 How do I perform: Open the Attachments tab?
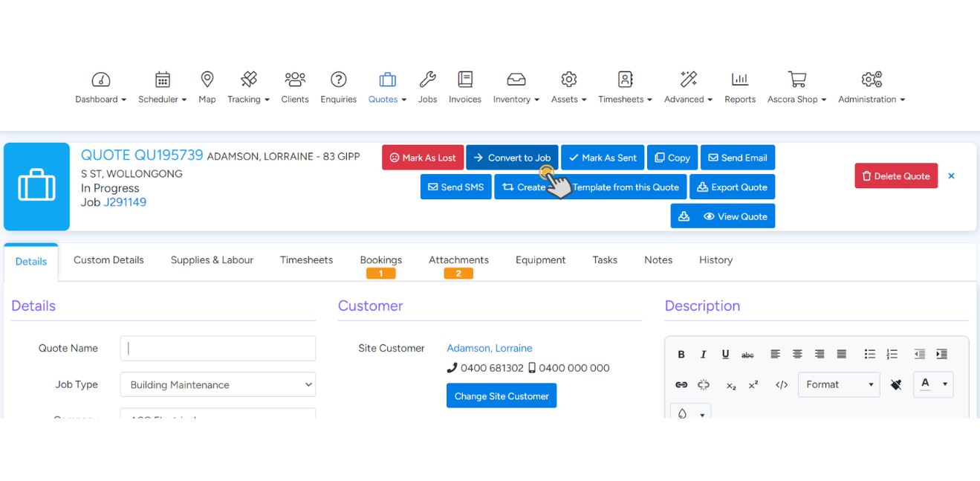458,260
